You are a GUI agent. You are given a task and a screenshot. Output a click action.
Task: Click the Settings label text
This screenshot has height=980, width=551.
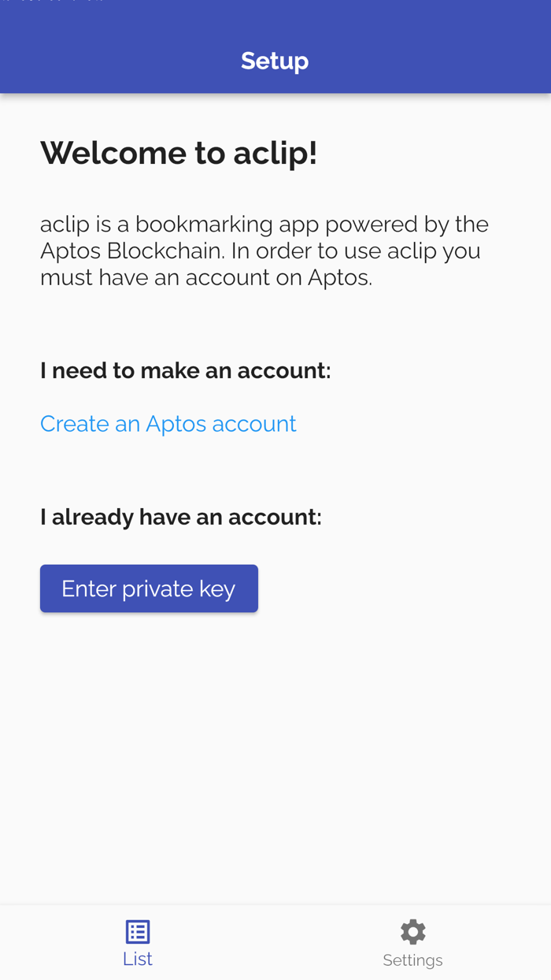(412, 960)
